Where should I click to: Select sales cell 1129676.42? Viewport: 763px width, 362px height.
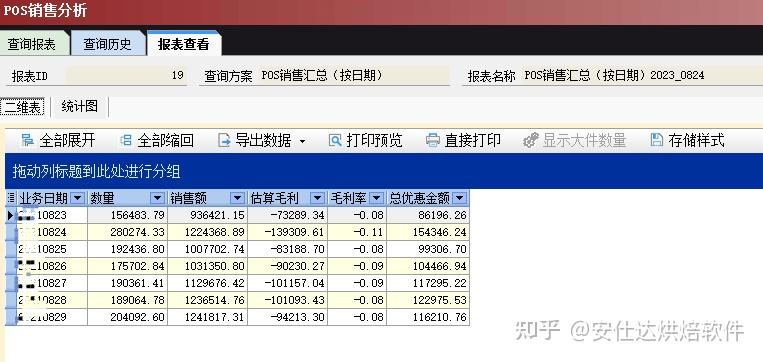[x=207, y=283]
